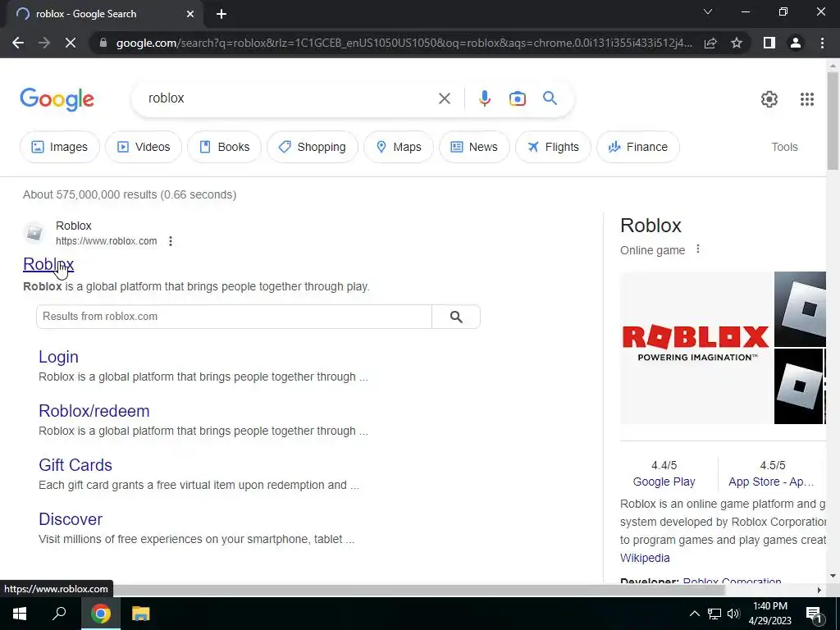The width and height of the screenshot is (840, 630).
Task: Click the horizontal scrollbar right arrow
Action: [819, 590]
